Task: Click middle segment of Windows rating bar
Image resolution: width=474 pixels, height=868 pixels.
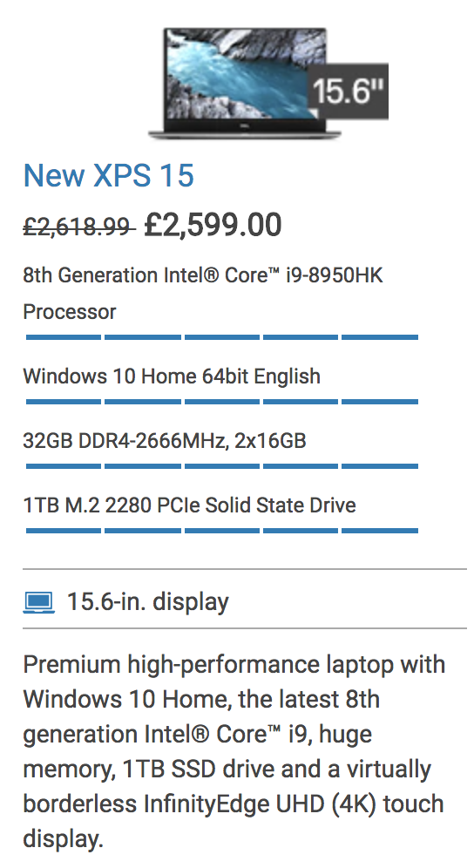Action: click(x=222, y=402)
